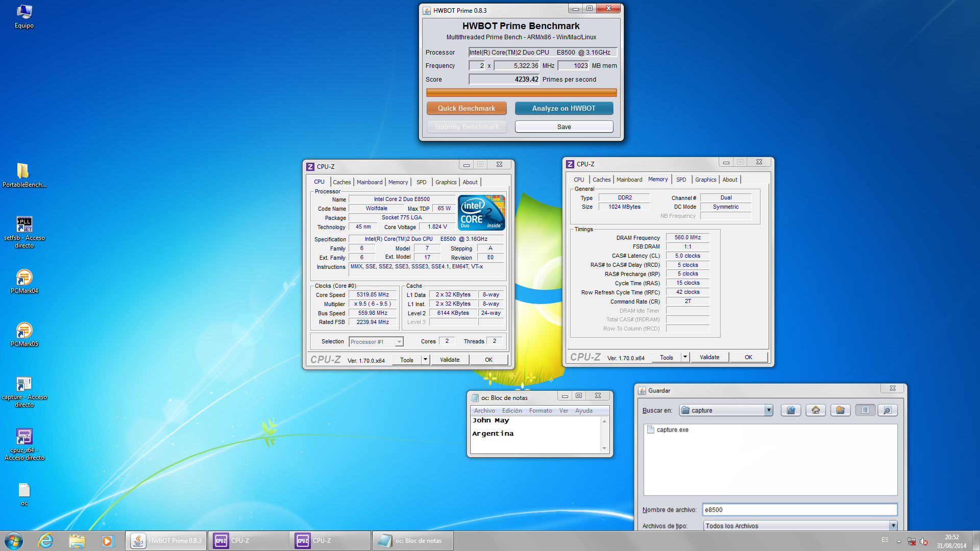This screenshot has width=980, height=551.
Task: Open Formato menu in Notepad
Action: point(541,411)
